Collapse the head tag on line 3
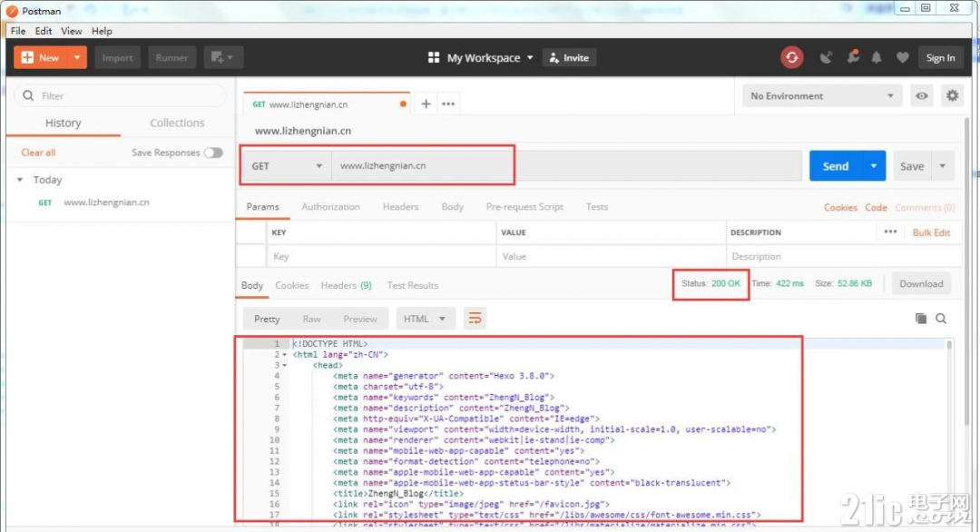This screenshot has height=532, width=980. [x=285, y=365]
